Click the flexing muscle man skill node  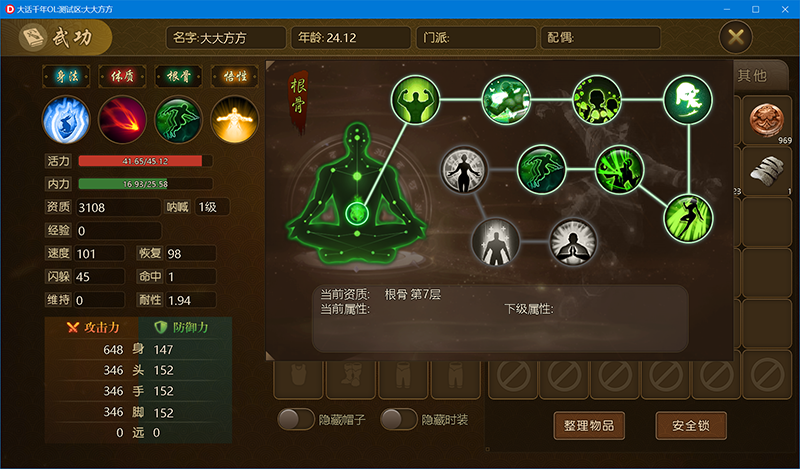coord(415,100)
